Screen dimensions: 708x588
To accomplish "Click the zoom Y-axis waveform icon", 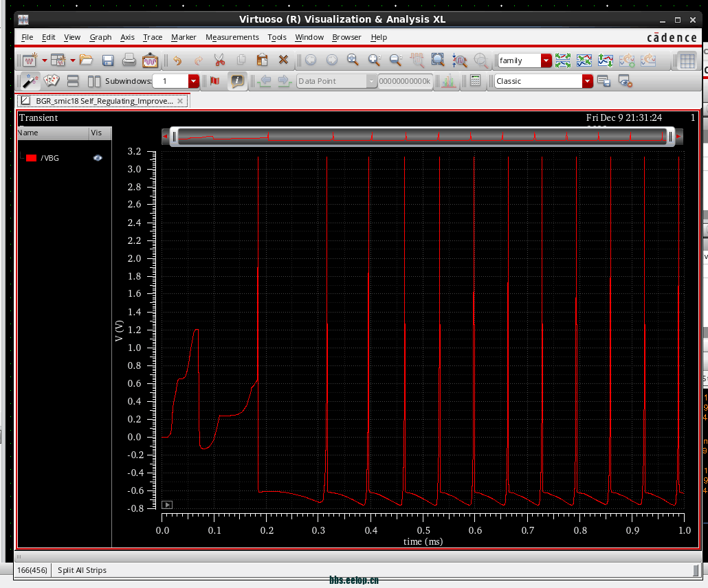I will [x=460, y=60].
